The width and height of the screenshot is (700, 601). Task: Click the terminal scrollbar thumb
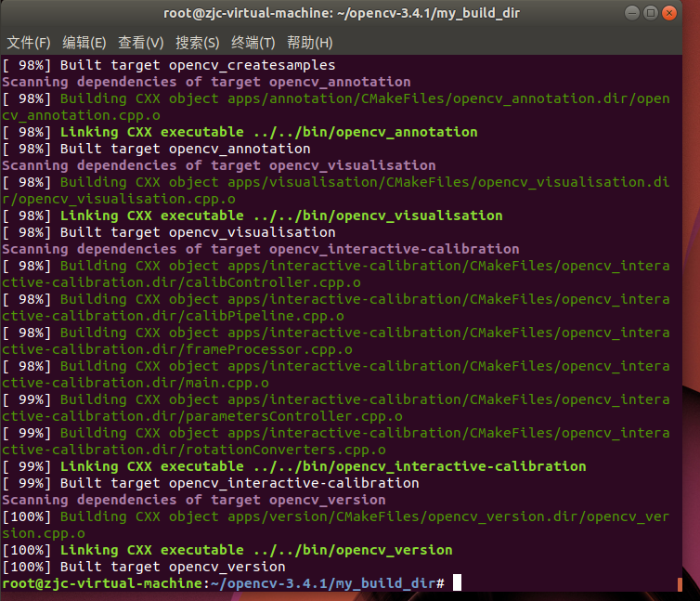tap(680, 584)
